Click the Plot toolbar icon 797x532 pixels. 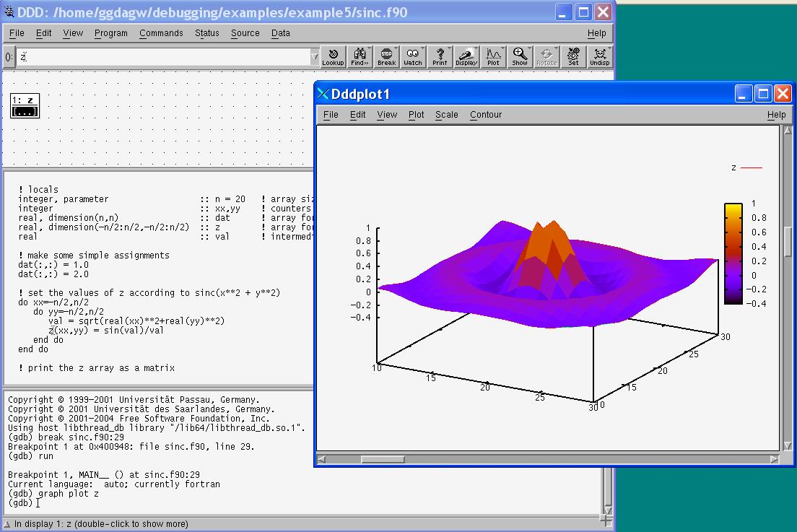[x=493, y=57]
